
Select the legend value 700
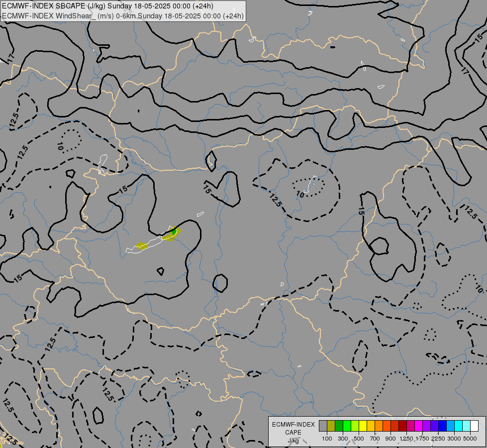(x=375, y=439)
